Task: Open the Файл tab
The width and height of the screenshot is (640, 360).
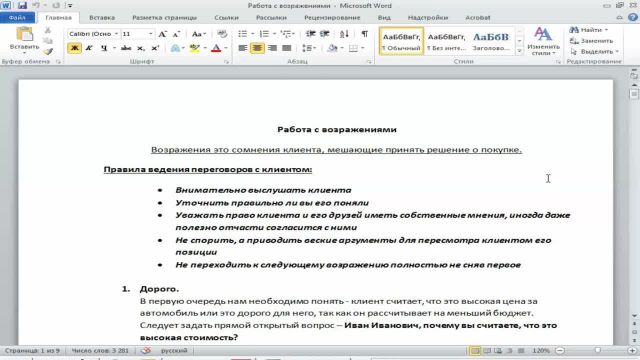Action: click(x=17, y=18)
